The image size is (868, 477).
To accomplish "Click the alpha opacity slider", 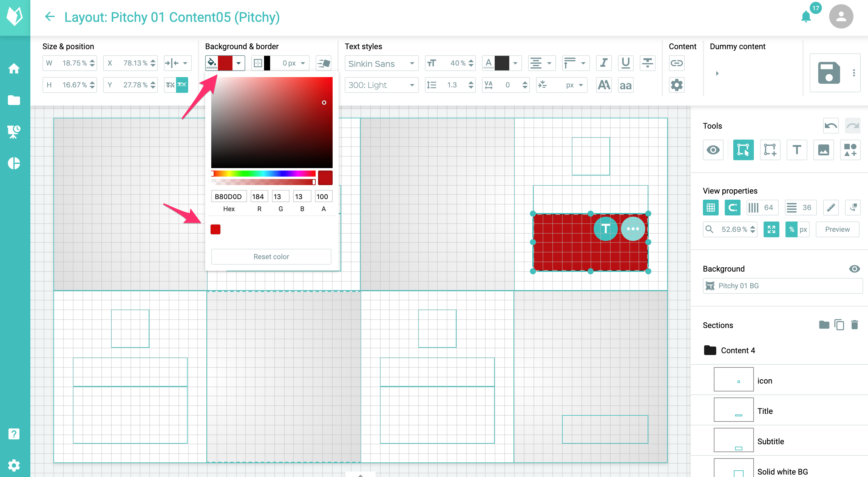I will (263, 182).
